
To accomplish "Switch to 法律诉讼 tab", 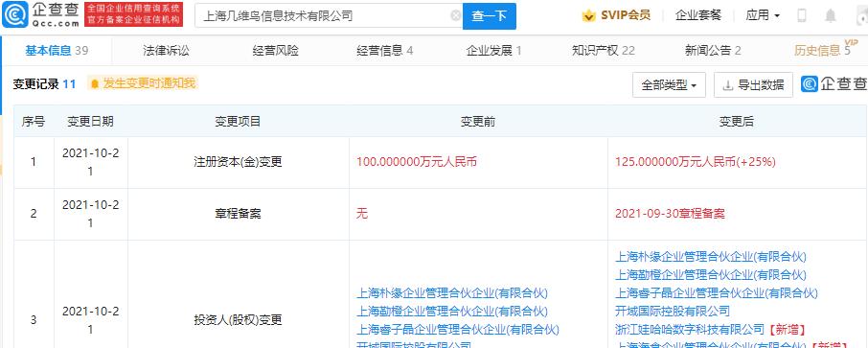I will [x=166, y=51].
